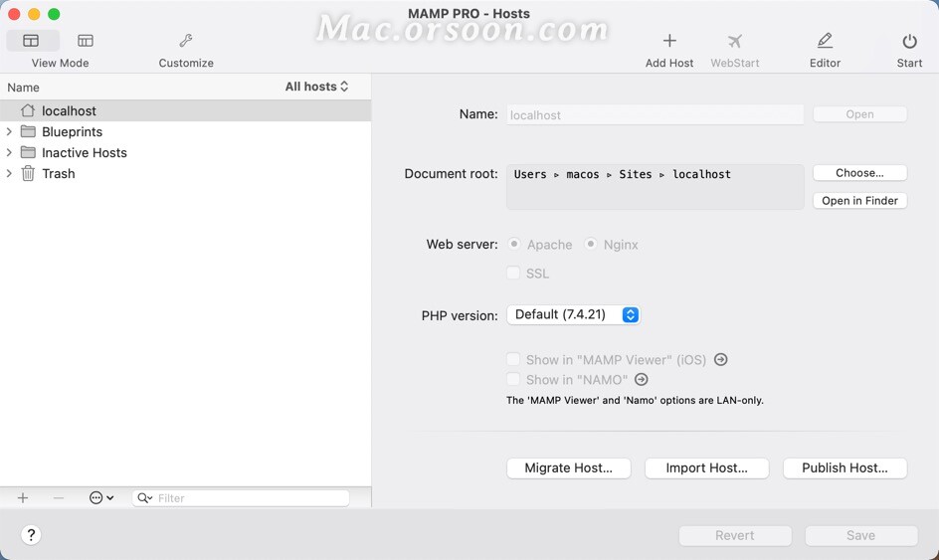Click the Name column header
939x560 pixels.
pos(23,88)
